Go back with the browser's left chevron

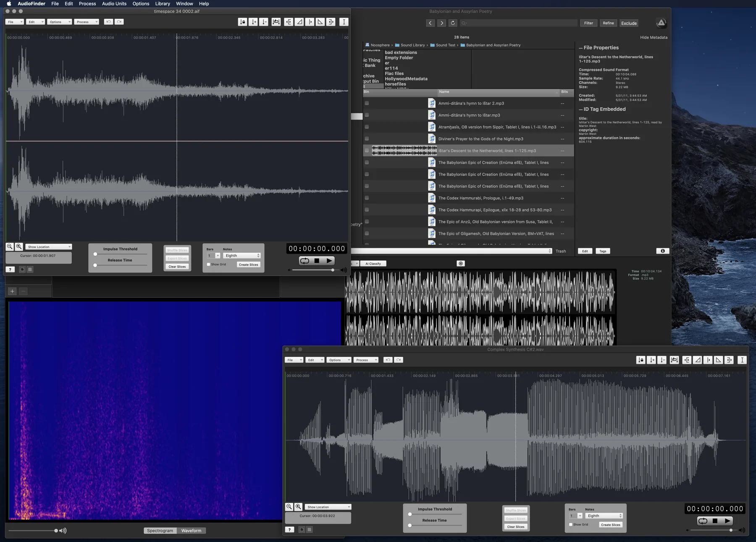click(x=430, y=23)
